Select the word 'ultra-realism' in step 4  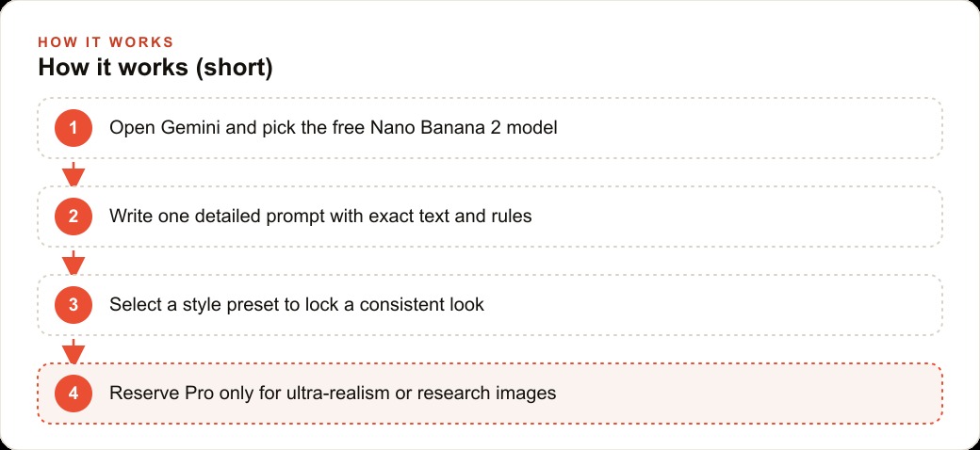[345, 394]
